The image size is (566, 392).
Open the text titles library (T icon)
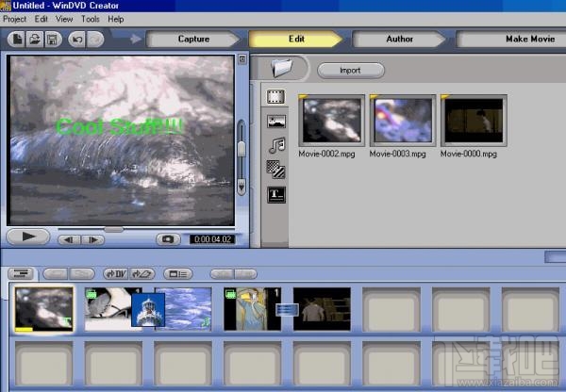276,195
